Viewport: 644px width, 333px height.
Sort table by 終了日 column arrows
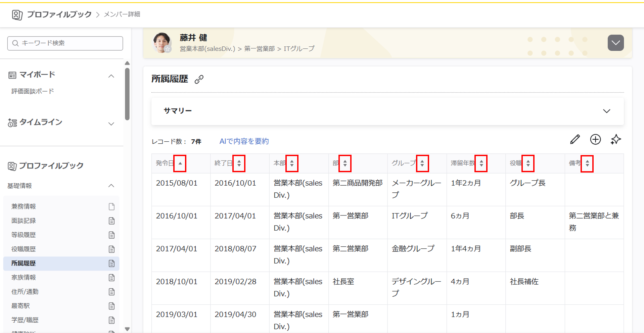[239, 163]
